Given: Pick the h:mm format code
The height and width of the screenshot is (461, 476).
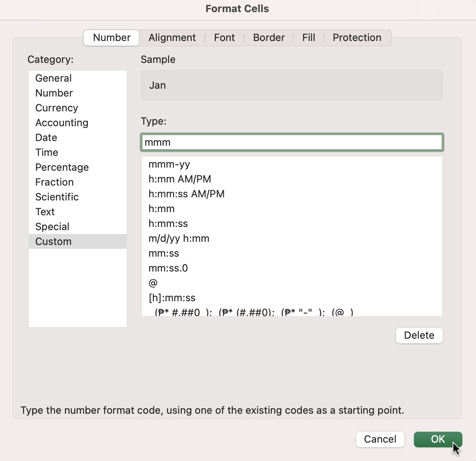Looking at the screenshot, I should pos(292,209).
